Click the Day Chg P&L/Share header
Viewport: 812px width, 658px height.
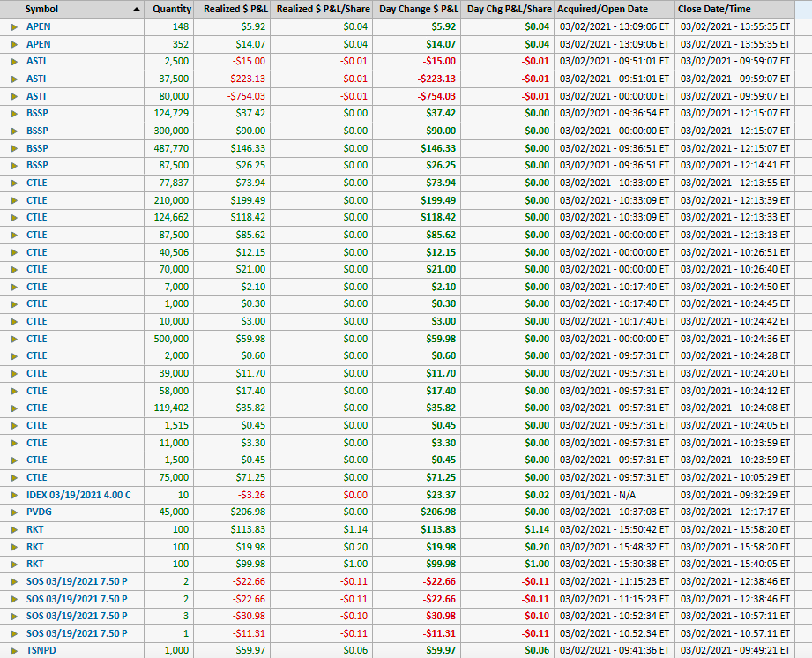point(509,9)
